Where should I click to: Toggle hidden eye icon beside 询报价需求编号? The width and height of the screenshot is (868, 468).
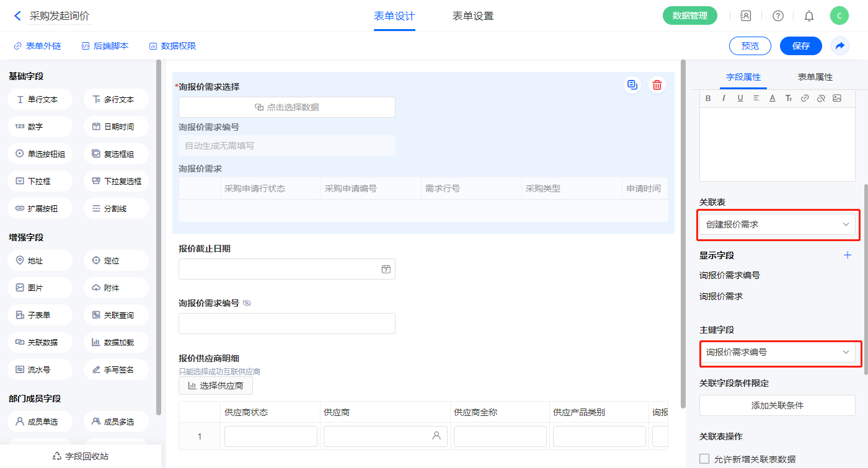point(247,303)
